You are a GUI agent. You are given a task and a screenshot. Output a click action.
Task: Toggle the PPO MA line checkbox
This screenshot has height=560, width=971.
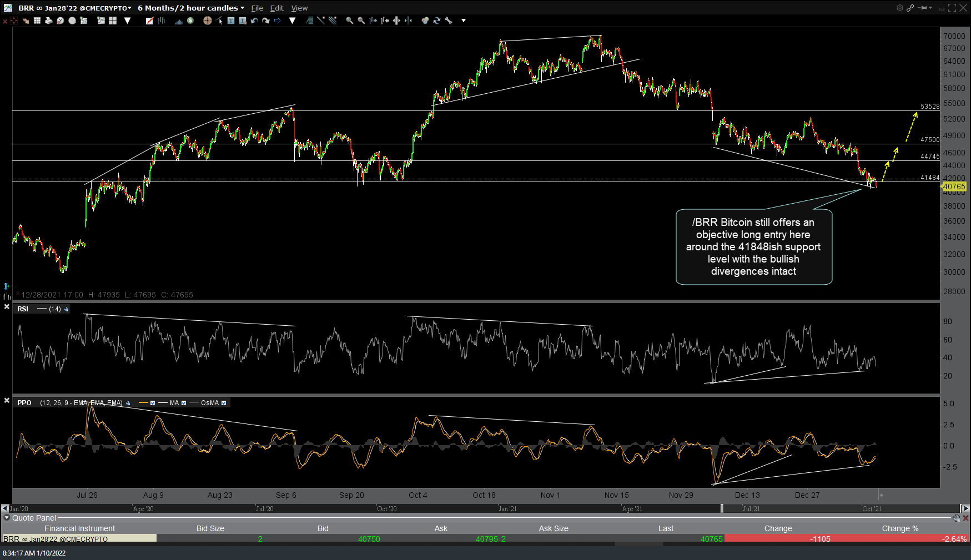(x=184, y=403)
